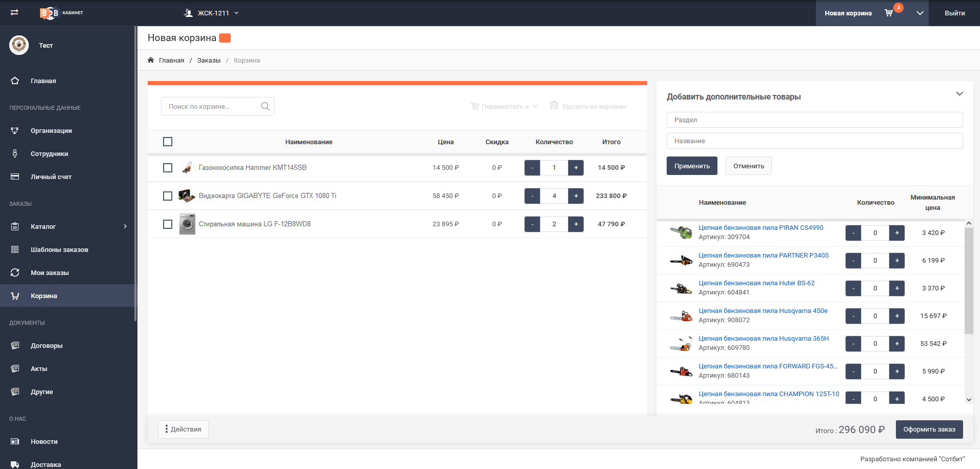Open the shopping cart icon in header

tap(889, 13)
